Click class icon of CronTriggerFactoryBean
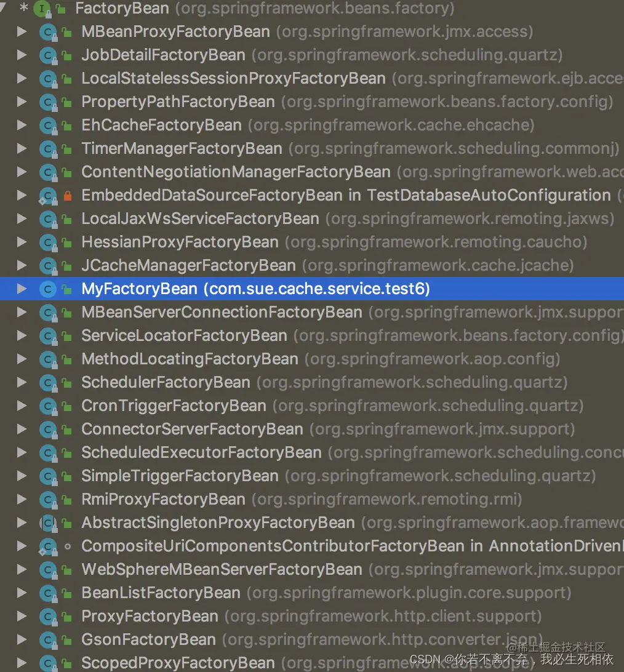This screenshot has width=624, height=672. tap(48, 406)
